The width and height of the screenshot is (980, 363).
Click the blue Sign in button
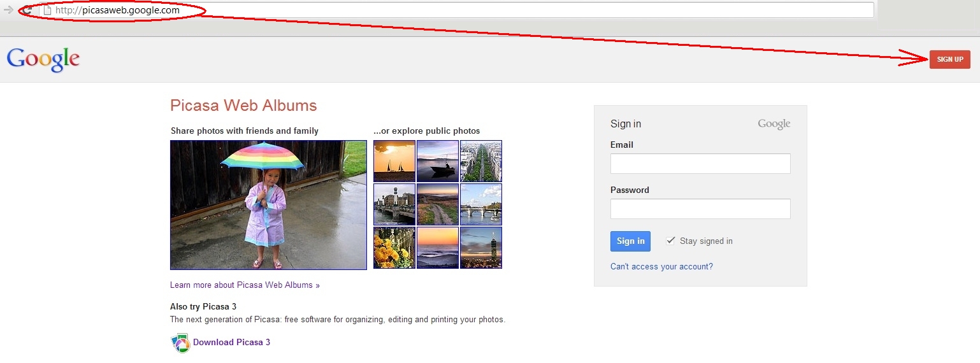click(x=630, y=241)
